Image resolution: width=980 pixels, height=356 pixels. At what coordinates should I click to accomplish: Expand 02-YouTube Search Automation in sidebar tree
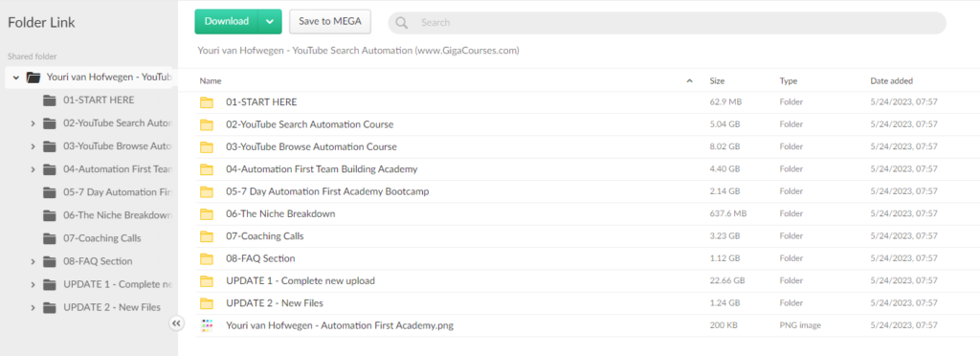click(33, 123)
